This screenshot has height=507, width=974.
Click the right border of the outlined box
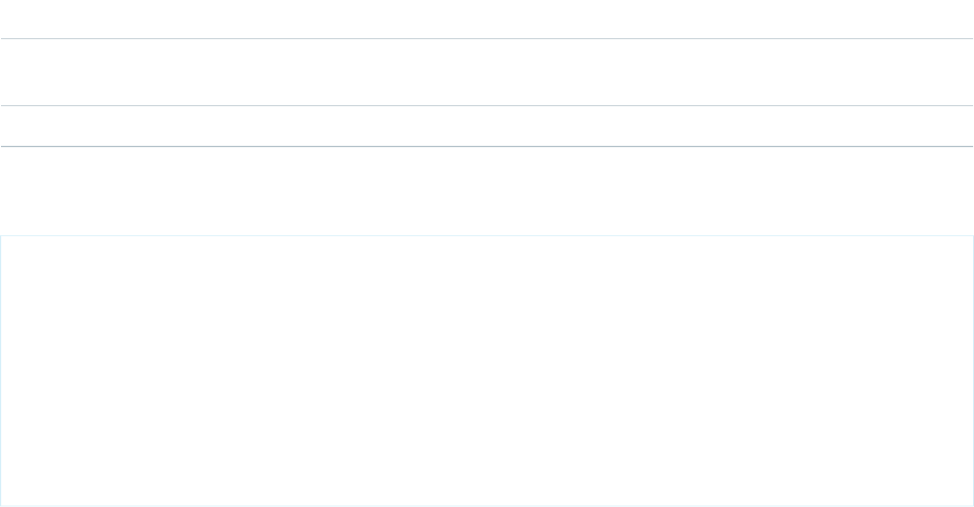(x=973, y=371)
